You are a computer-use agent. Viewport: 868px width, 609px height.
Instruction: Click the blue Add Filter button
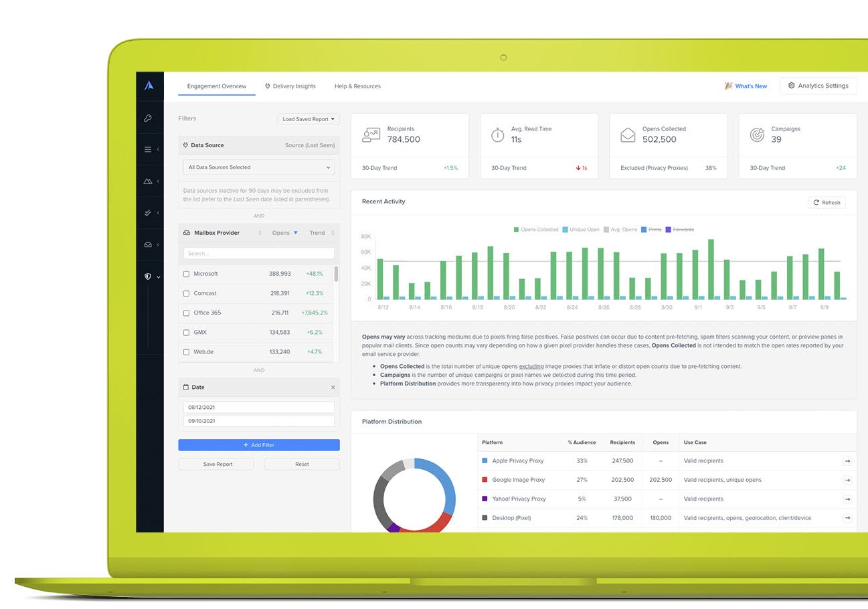pos(259,445)
